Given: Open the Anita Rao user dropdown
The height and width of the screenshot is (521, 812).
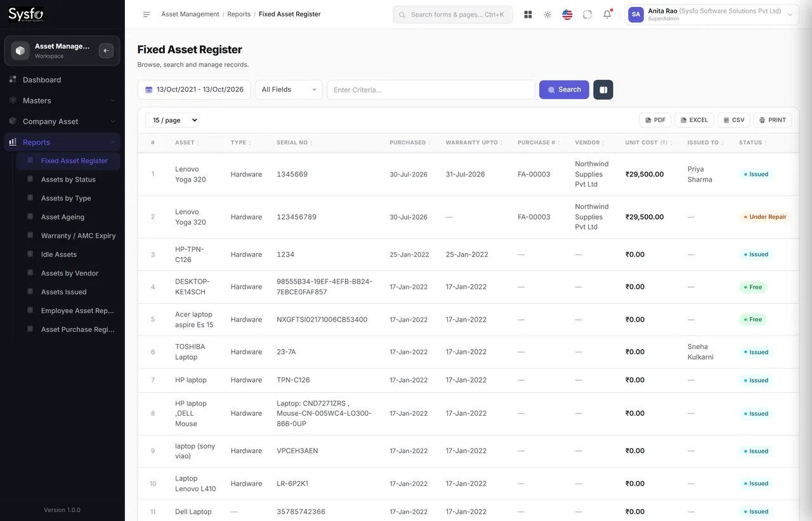Looking at the screenshot, I should [712, 15].
